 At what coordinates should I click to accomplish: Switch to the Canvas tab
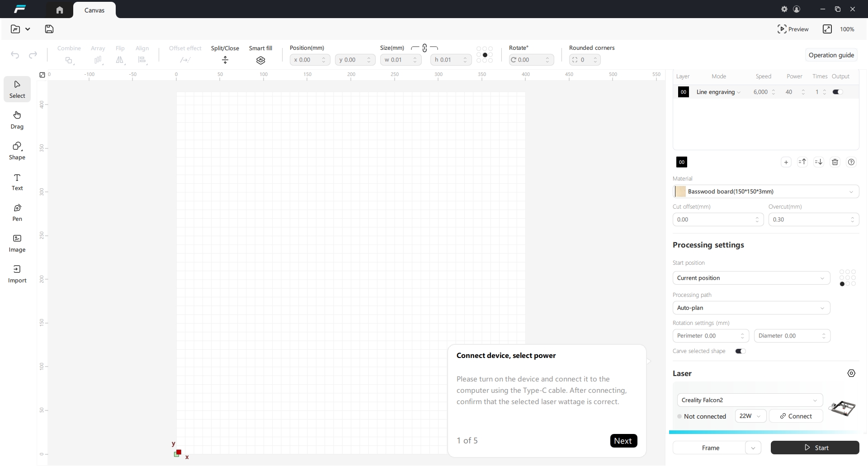point(94,10)
